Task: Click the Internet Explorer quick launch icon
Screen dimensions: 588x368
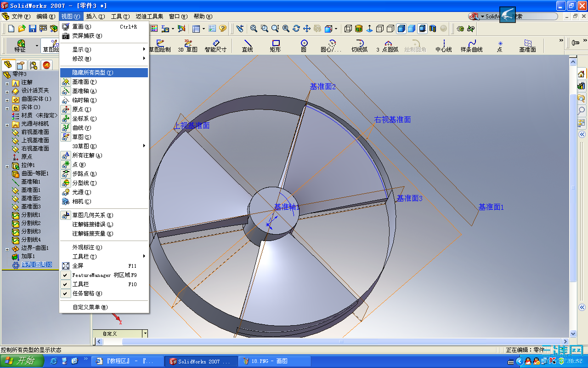Action: (x=54, y=361)
